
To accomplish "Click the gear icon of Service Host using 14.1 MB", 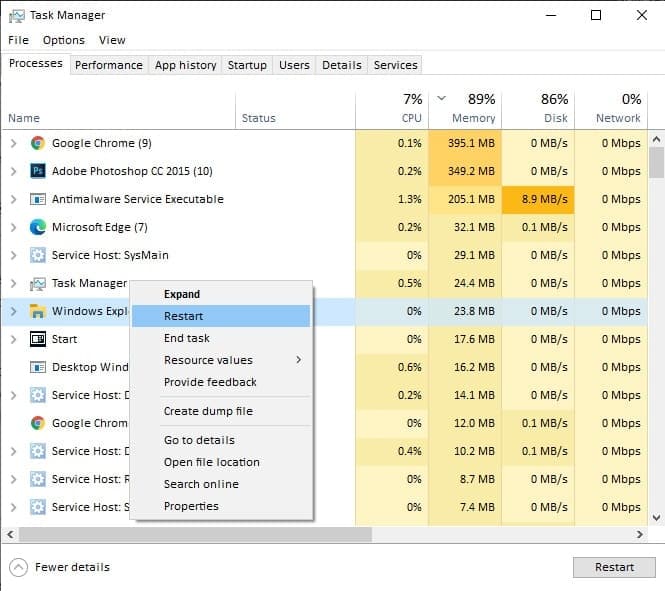I will [38, 395].
